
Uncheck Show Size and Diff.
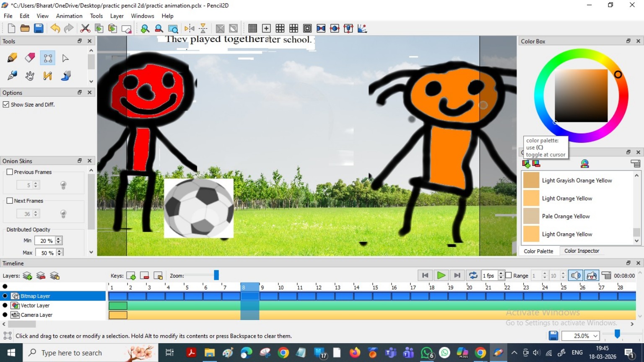click(6, 104)
